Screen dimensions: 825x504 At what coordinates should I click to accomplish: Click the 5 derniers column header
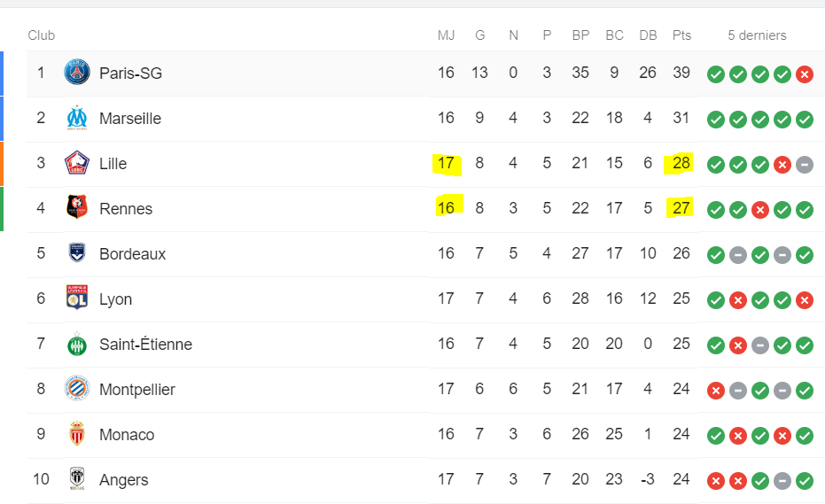[x=757, y=35]
